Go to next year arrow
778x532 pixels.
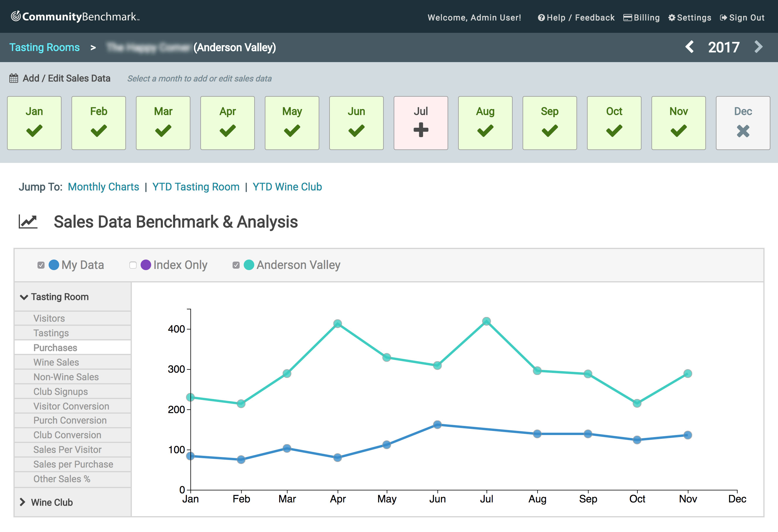[759, 47]
